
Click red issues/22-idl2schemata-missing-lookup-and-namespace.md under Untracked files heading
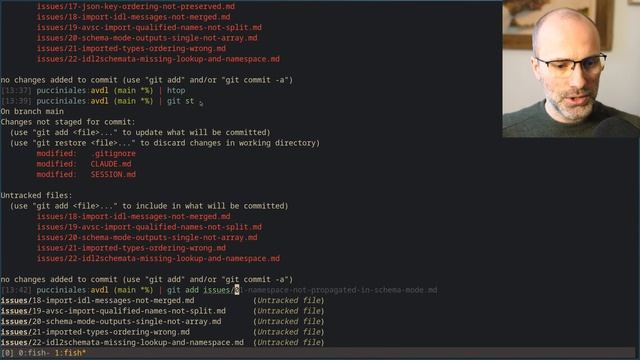click(158, 259)
